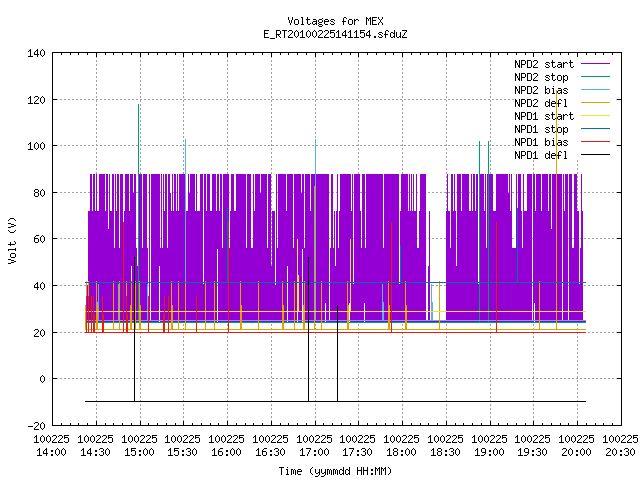Click the x-axis time label 17:00
Image resolution: width=640 pixels, height=480 pixels.
(314, 453)
